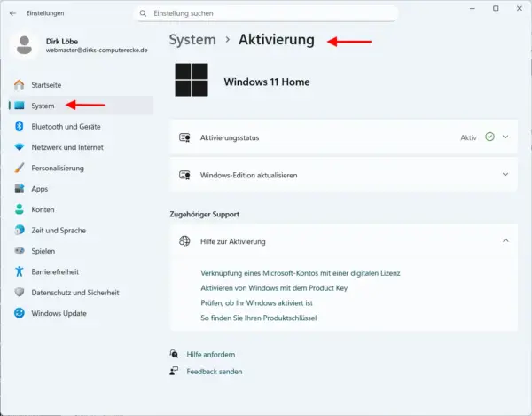The image size is (532, 416).
Task: Expand Windows-Edition aktualisieren chevron
Action: point(505,175)
